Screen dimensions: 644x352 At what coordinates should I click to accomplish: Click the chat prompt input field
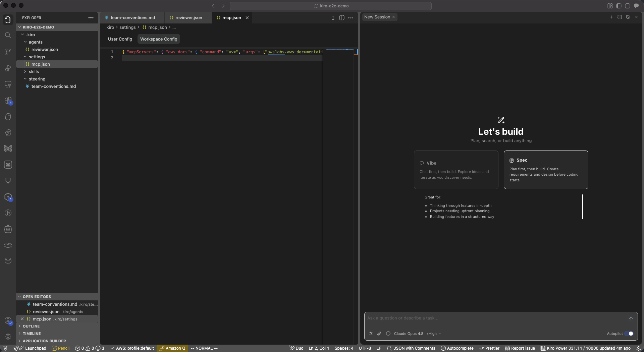click(x=496, y=318)
